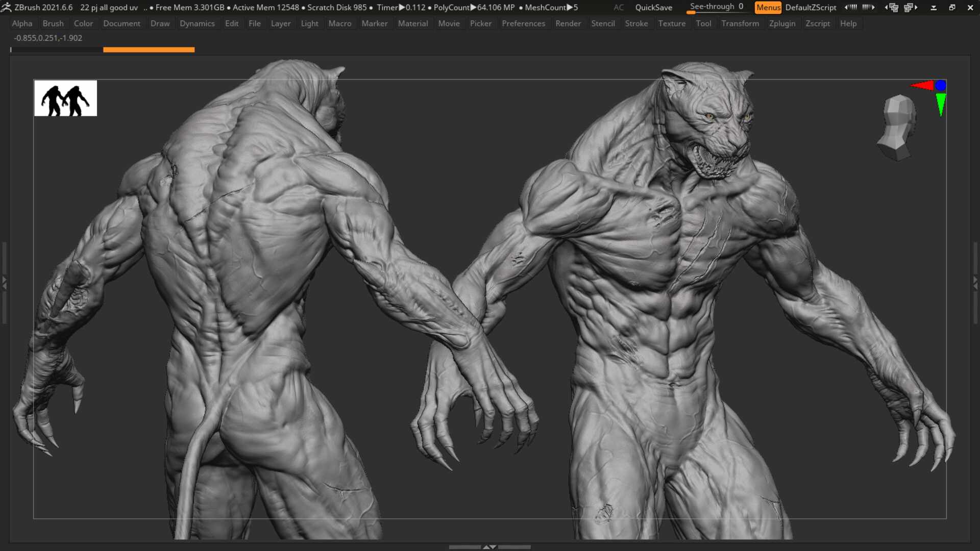The height and width of the screenshot is (551, 980).
Task: Click the DefaultZScript button
Action: pyautogui.click(x=811, y=7)
